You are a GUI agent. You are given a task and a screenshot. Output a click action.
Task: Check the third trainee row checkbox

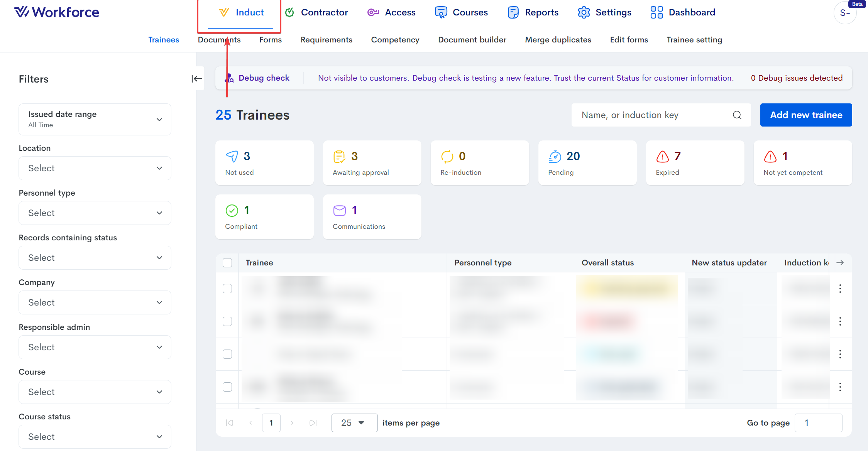tap(227, 354)
